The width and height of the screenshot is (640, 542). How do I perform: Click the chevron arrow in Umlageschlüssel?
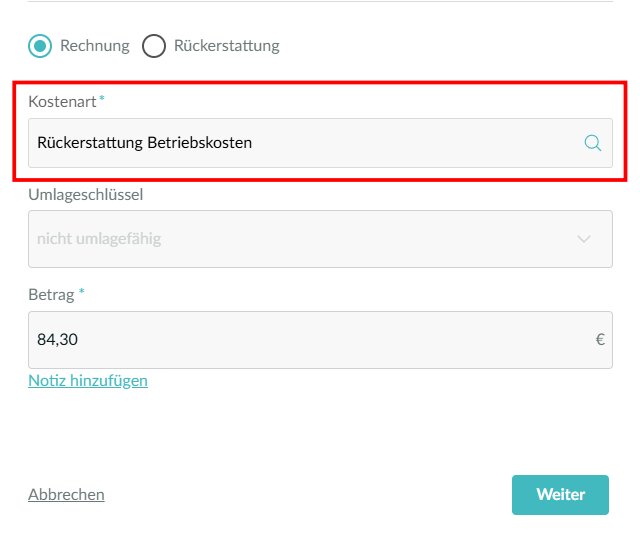point(585,239)
